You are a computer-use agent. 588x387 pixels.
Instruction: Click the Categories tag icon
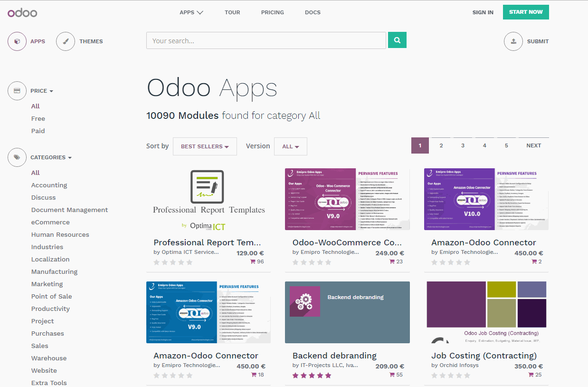[x=17, y=157]
